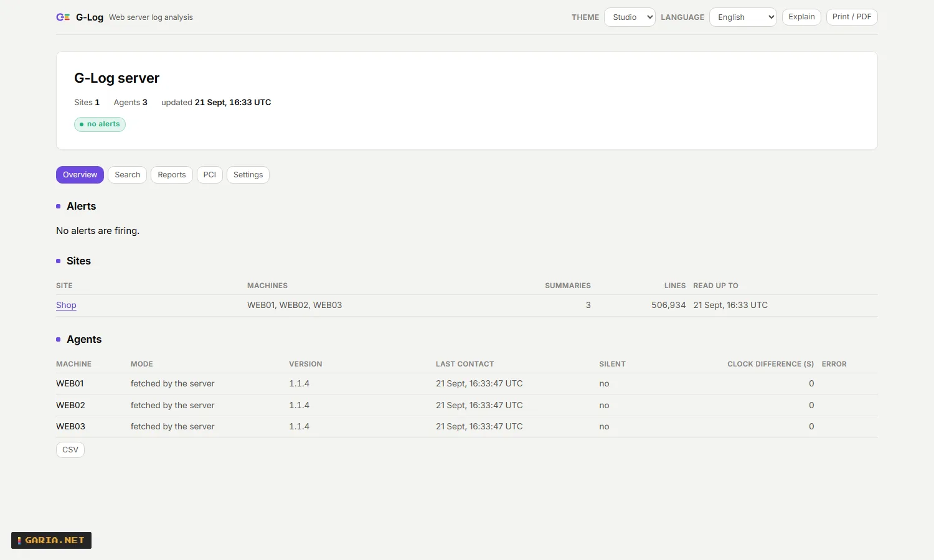The width and height of the screenshot is (934, 560).
Task: Click the Agents section heading
Action: (x=84, y=340)
